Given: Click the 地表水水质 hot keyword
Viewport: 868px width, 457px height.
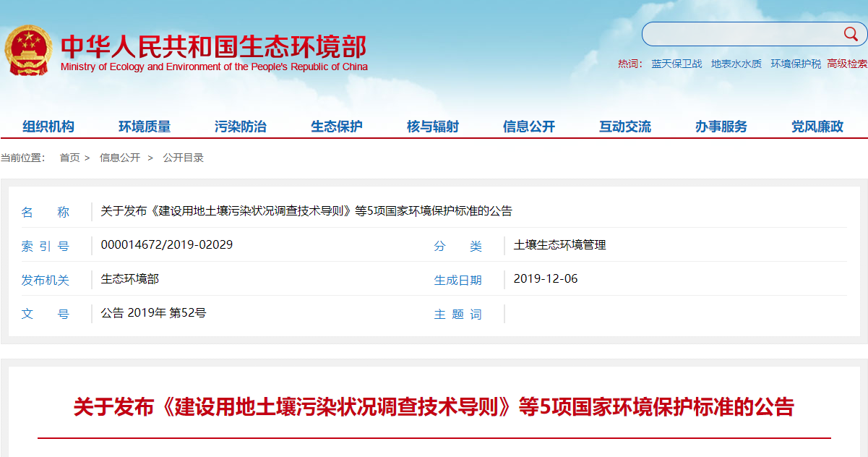Looking at the screenshot, I should (x=736, y=64).
